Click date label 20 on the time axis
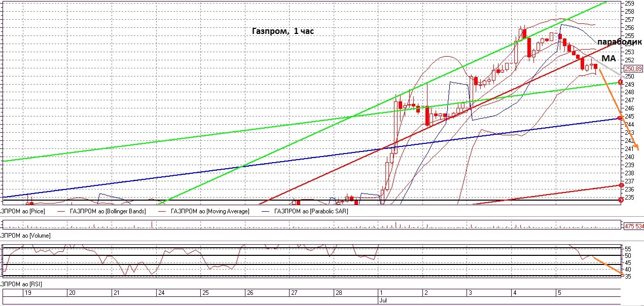This screenshot has height=306, width=644. pos(72,293)
